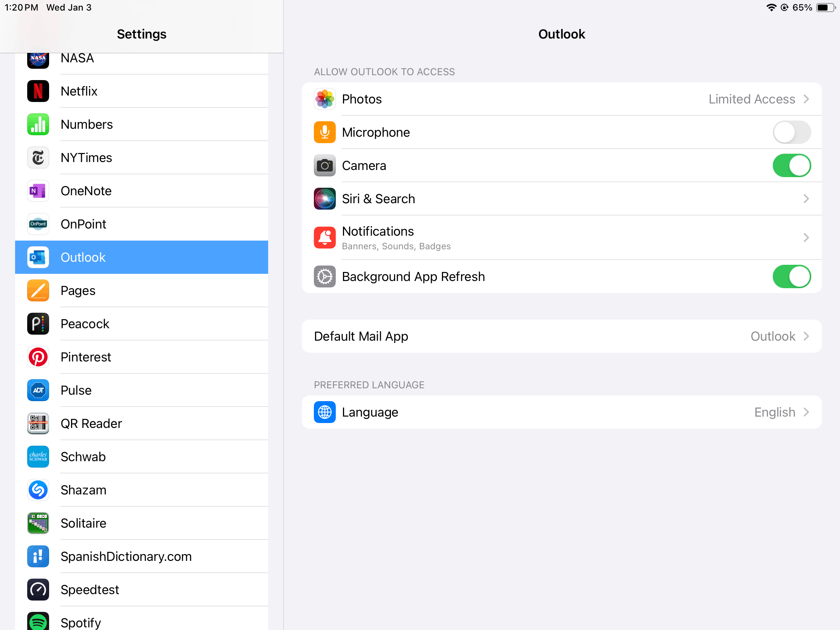Viewport: 840px width, 630px height.
Task: Open Solitaire settings entry
Action: tap(142, 523)
